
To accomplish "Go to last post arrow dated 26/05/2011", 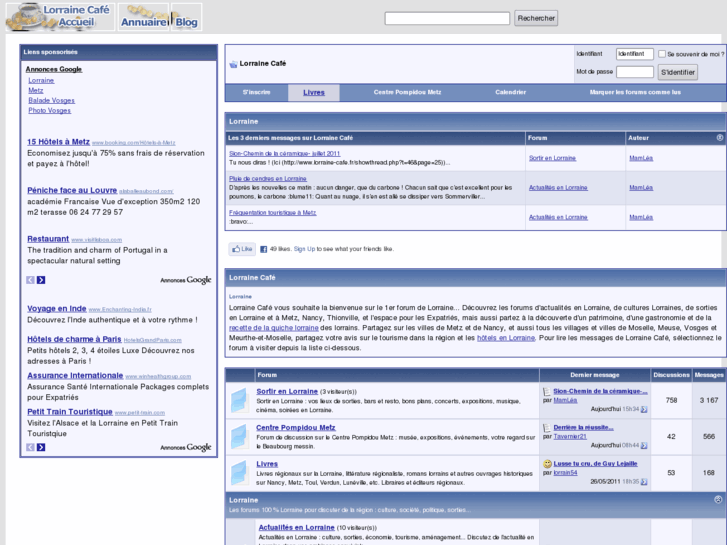I will (644, 482).
